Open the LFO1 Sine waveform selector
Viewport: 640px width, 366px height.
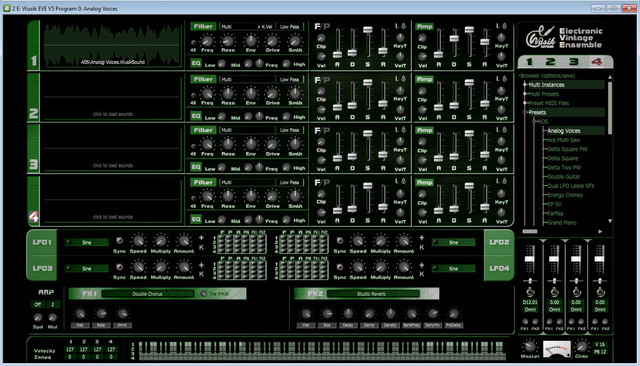coord(87,242)
